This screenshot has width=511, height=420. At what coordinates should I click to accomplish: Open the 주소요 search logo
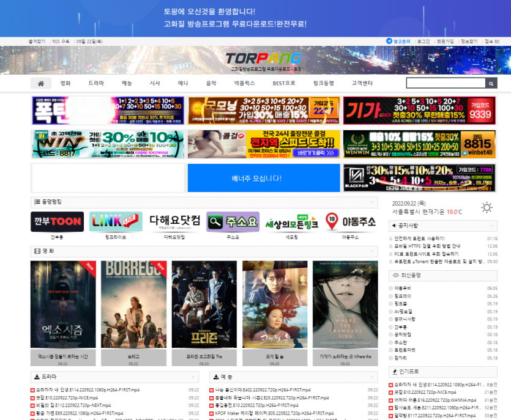[x=233, y=222]
